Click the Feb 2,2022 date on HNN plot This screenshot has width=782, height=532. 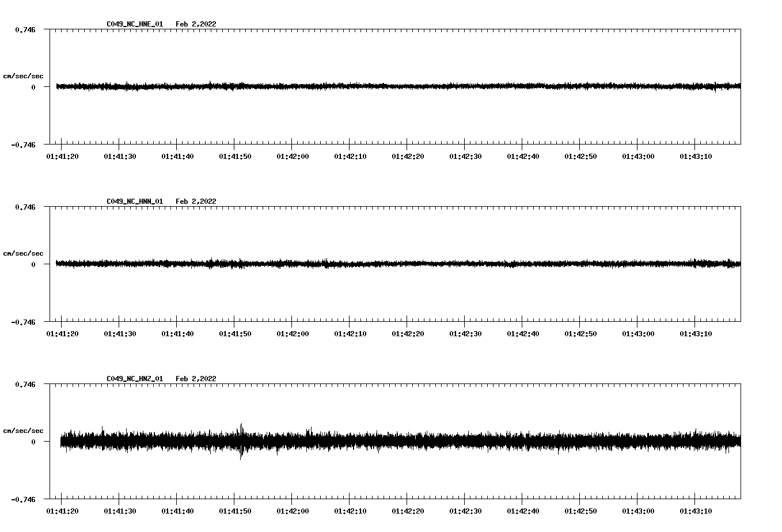pos(196,202)
